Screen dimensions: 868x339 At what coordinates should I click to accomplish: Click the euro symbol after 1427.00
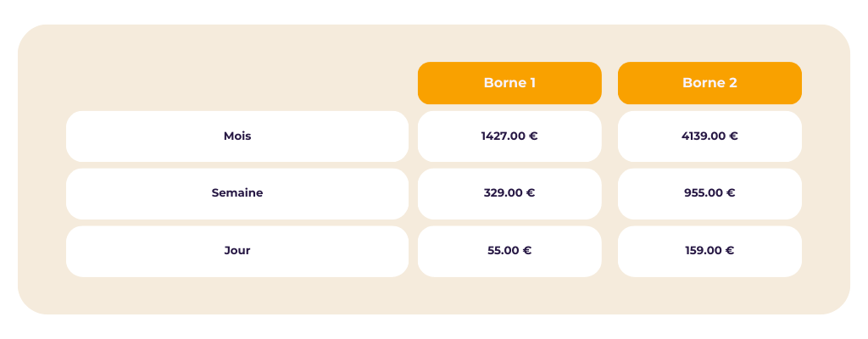point(533,136)
